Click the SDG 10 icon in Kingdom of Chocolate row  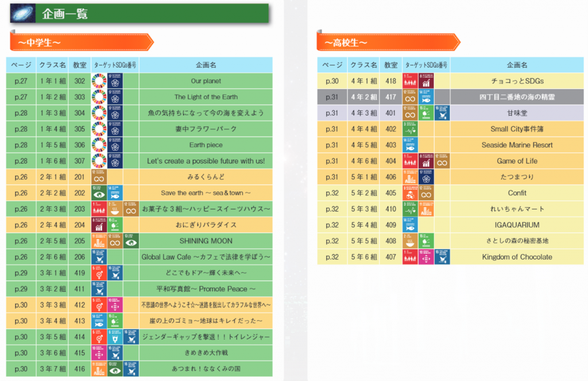click(x=425, y=257)
